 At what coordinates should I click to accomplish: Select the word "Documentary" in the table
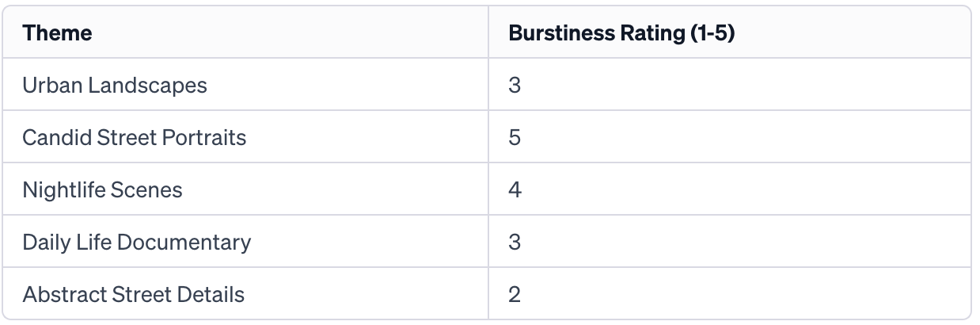tap(191, 243)
